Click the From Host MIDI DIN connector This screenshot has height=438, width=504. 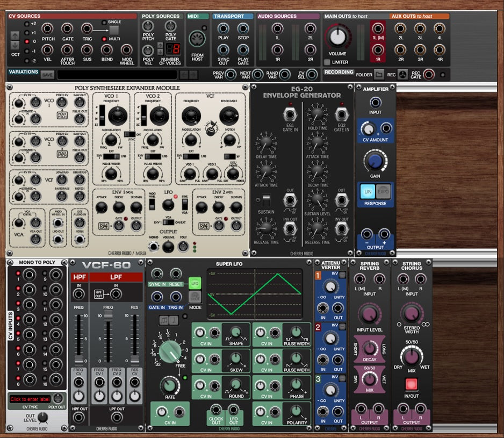(x=197, y=38)
